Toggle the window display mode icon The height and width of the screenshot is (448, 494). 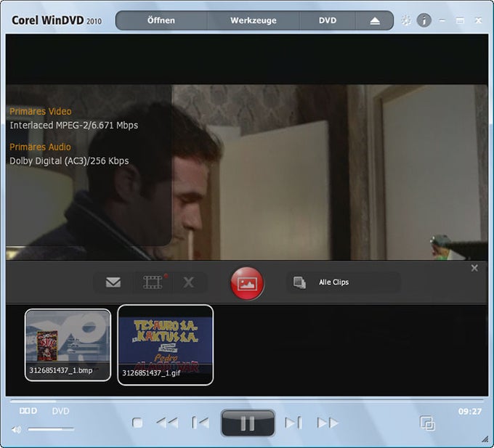(x=427, y=423)
